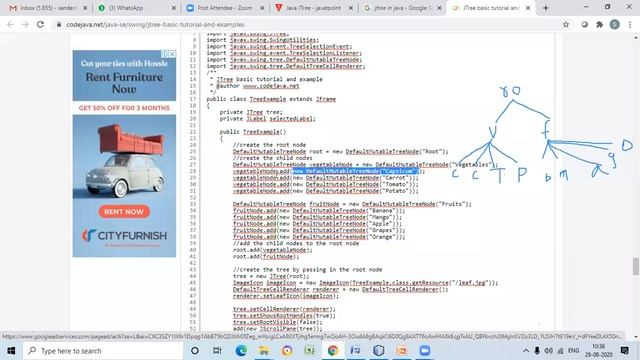Open the blue cube taskbar app
640x360 pixels.
379,351
